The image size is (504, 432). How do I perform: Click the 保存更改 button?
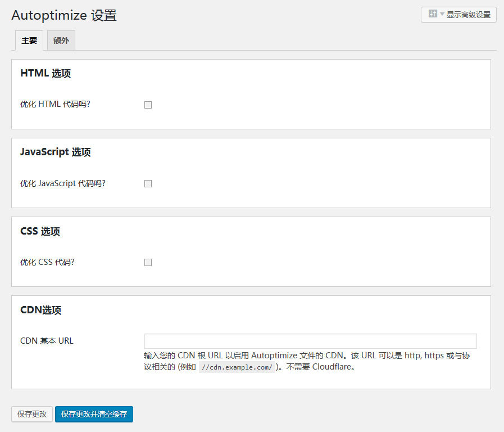tap(31, 414)
